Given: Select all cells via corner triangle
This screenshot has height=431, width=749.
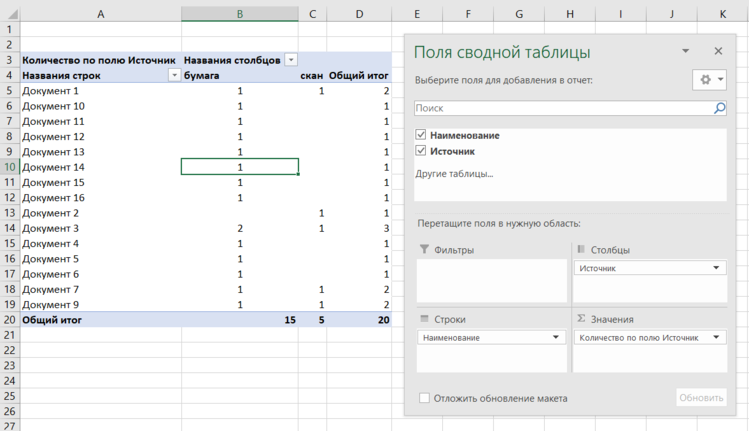Looking at the screenshot, I should coord(11,14).
